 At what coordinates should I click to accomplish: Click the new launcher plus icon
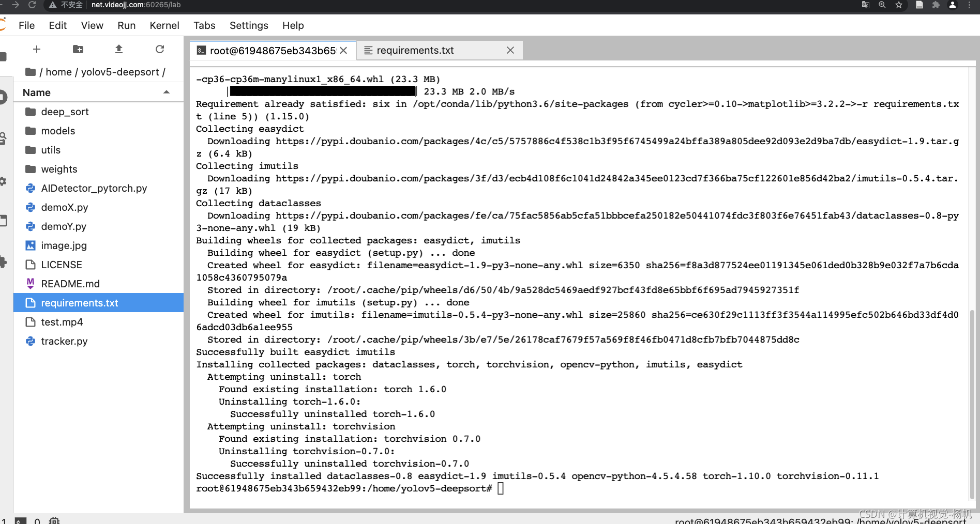37,49
